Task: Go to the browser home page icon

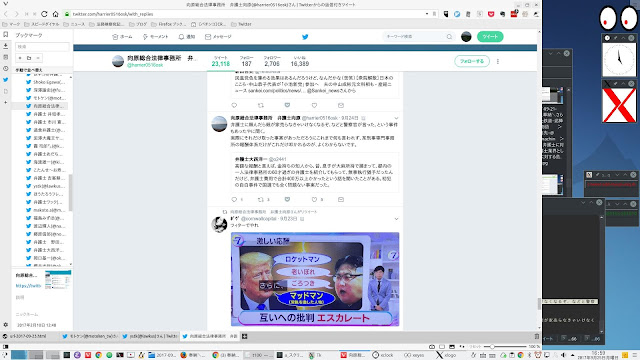Action: (x=56, y=14)
